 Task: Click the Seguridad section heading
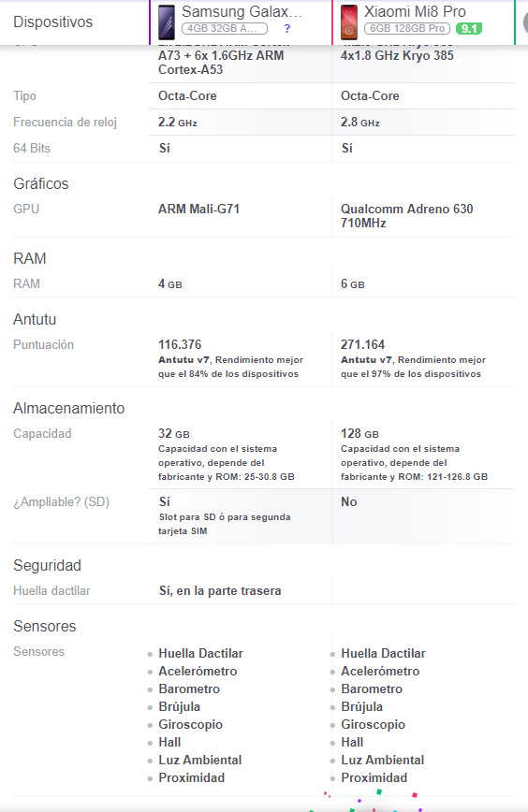tap(47, 565)
